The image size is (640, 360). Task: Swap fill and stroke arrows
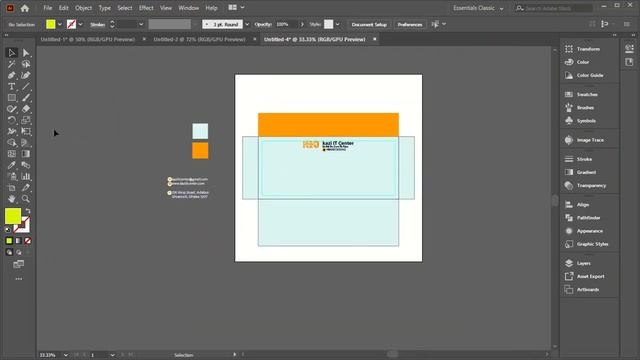point(28,211)
